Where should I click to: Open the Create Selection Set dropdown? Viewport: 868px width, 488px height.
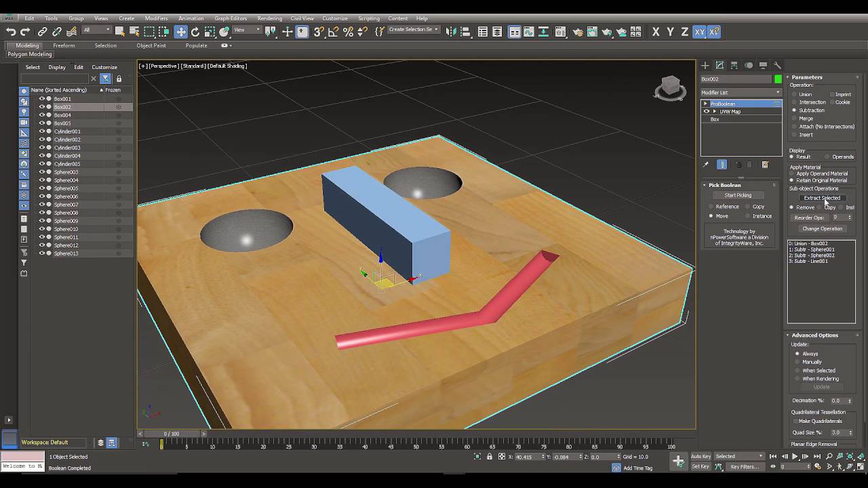[x=414, y=30]
